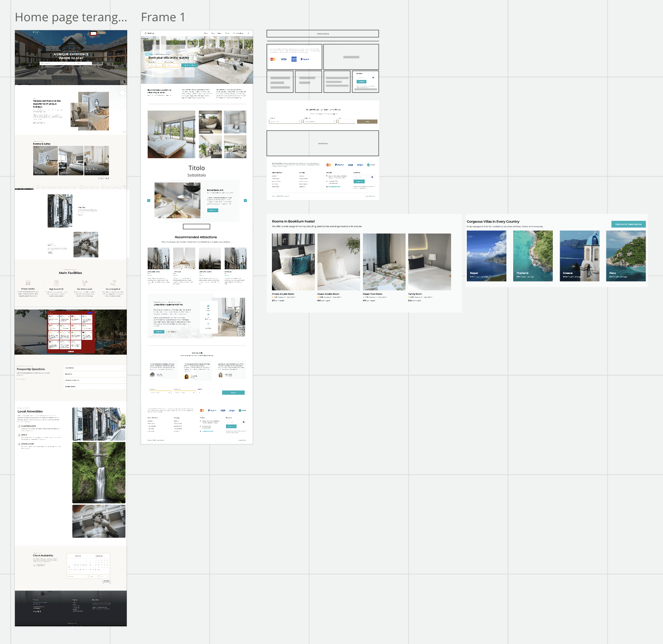Click the PayPal logo in wireframe payment box

[305, 59]
